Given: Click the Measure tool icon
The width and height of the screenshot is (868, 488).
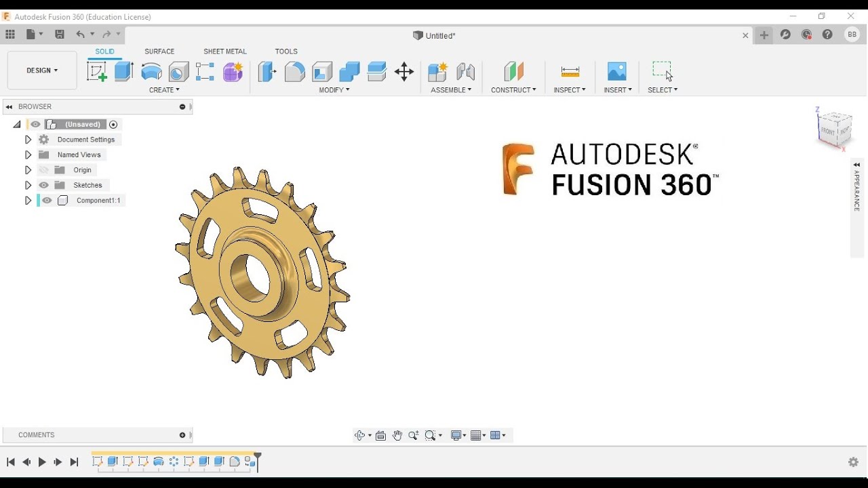Looking at the screenshot, I should 570,71.
